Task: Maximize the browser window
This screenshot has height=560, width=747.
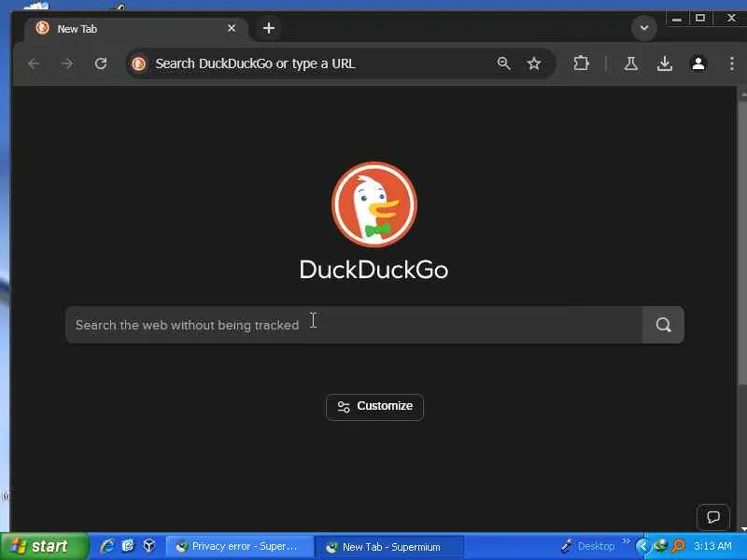Action: 700,18
